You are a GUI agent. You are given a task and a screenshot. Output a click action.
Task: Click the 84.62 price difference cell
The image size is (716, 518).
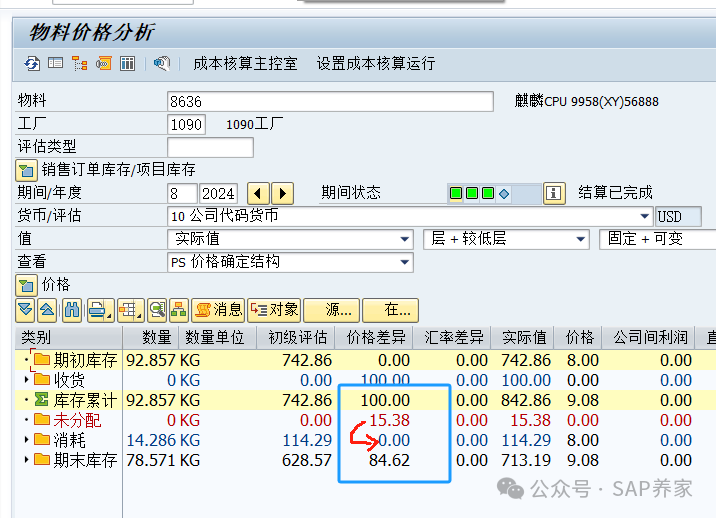click(389, 460)
